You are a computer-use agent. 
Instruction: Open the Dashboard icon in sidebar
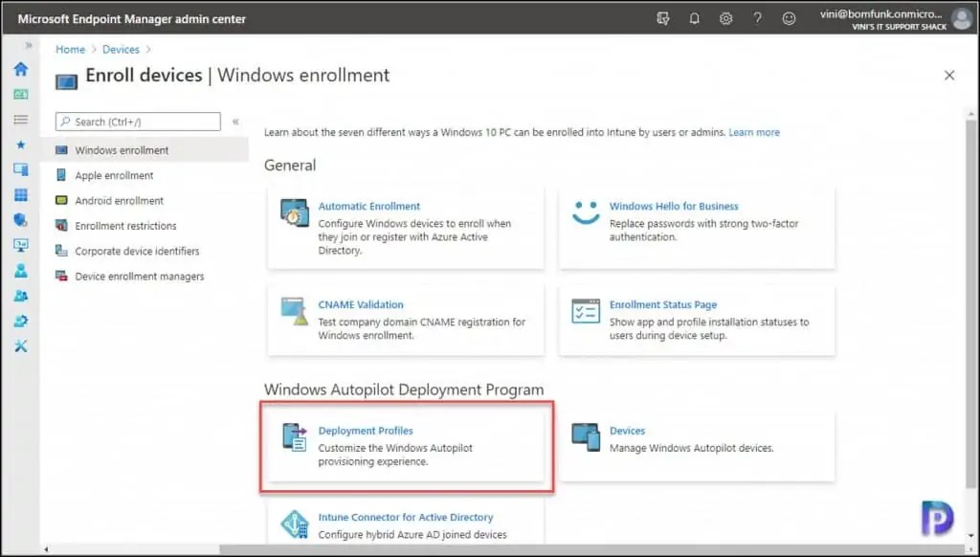[x=21, y=94]
